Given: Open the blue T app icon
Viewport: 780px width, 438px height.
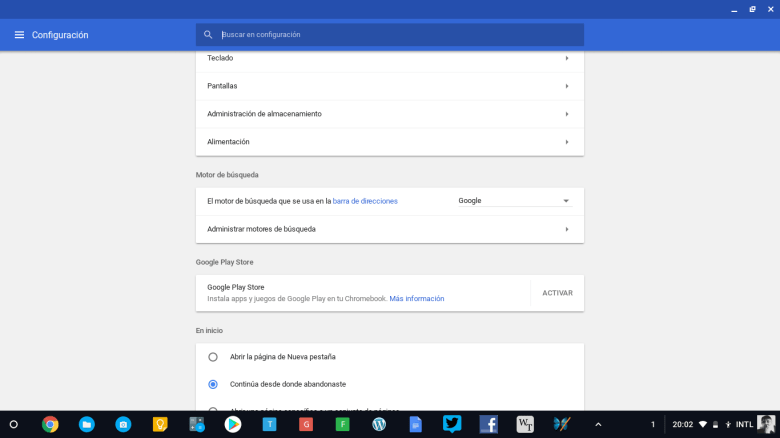Looking at the screenshot, I should 270,425.
